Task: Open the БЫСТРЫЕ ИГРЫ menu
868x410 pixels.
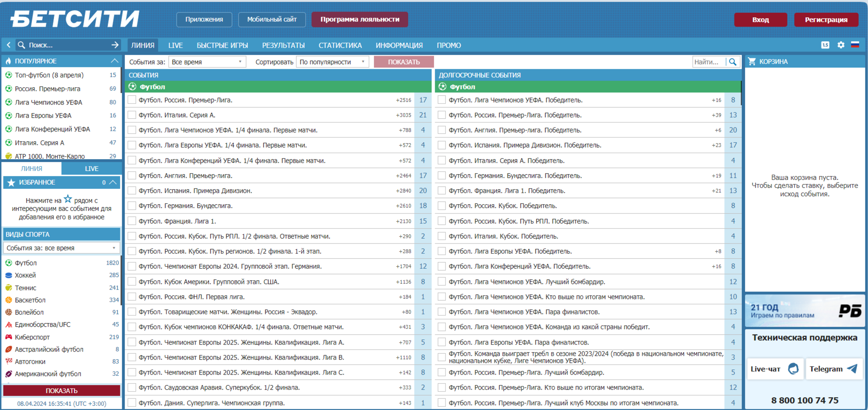Action: pyautogui.click(x=222, y=45)
